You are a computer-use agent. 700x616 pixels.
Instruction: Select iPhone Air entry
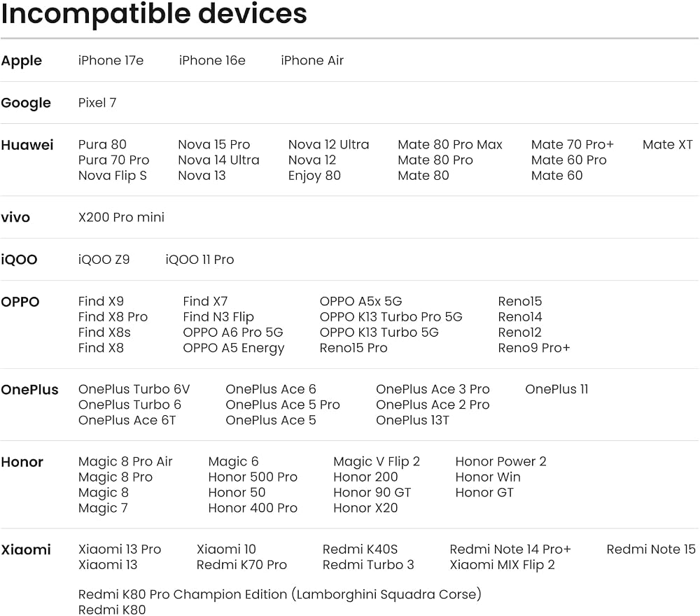click(312, 60)
